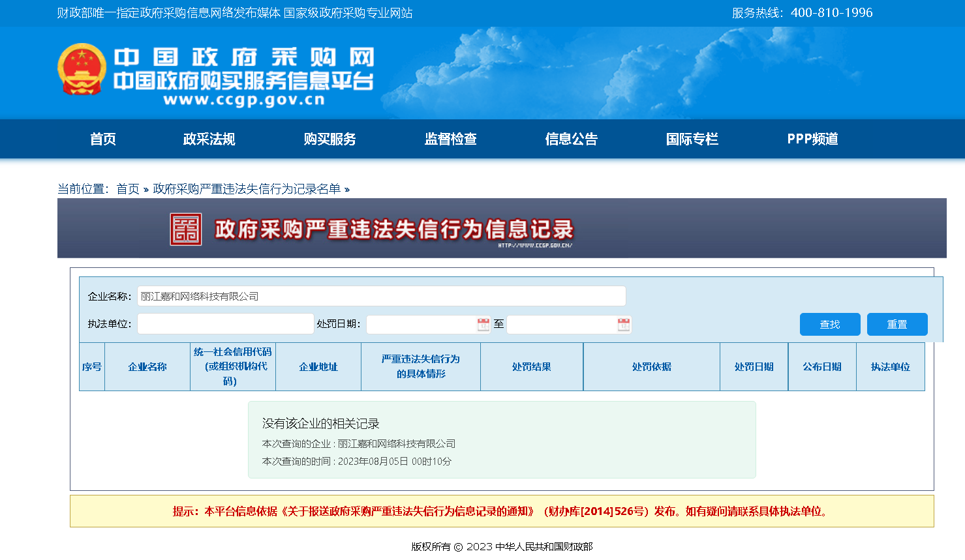Focus the 执法单位 text field
This screenshot has height=560, width=965.
point(225,324)
